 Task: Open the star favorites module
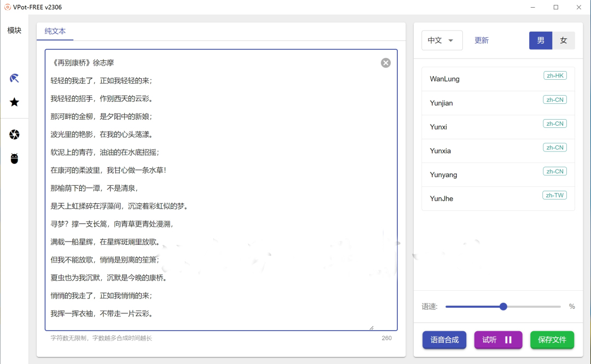[14, 102]
